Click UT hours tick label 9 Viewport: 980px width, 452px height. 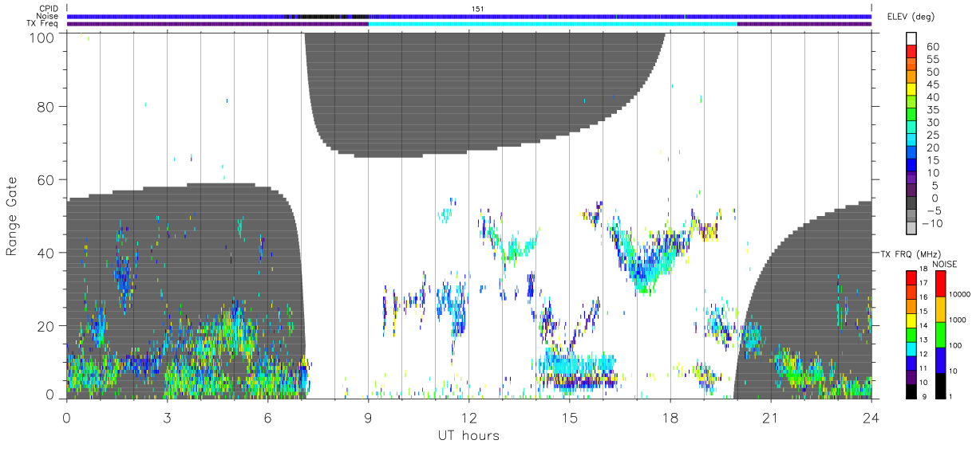coord(368,416)
